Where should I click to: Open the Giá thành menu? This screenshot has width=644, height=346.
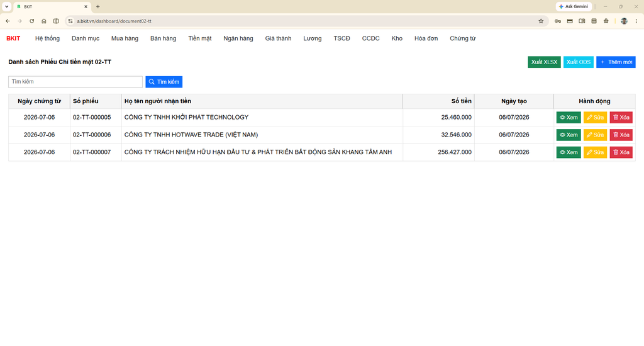(278, 38)
